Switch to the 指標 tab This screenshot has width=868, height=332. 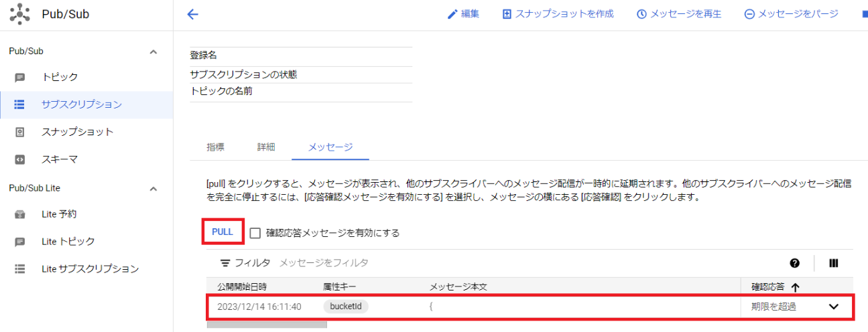click(x=215, y=147)
